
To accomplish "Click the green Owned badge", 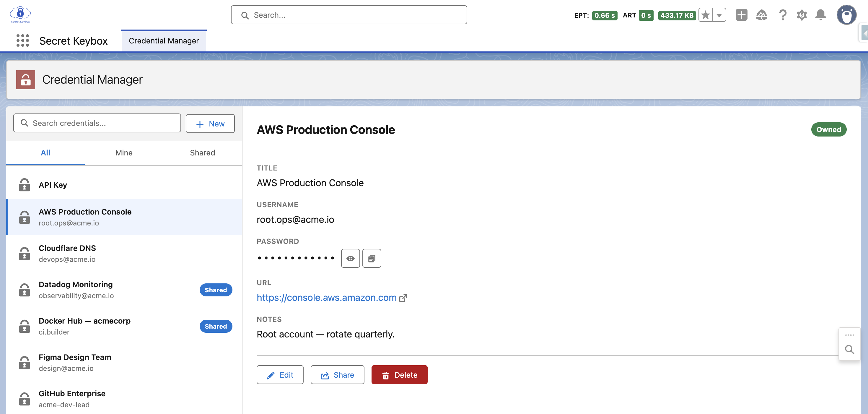I will (829, 129).
